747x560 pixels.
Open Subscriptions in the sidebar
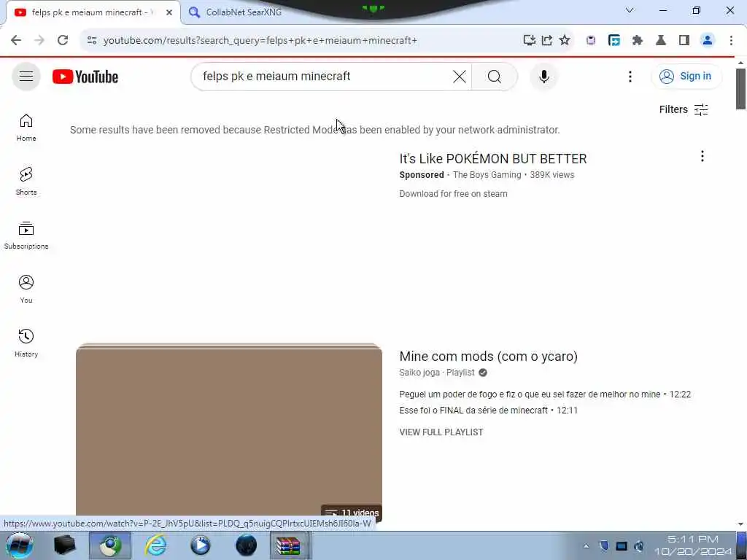26,236
